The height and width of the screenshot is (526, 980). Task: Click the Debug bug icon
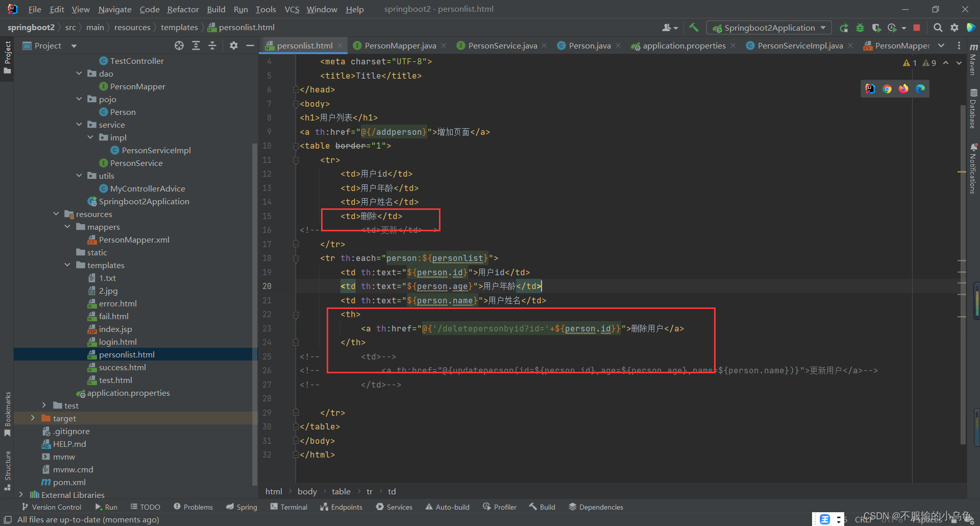pos(860,28)
